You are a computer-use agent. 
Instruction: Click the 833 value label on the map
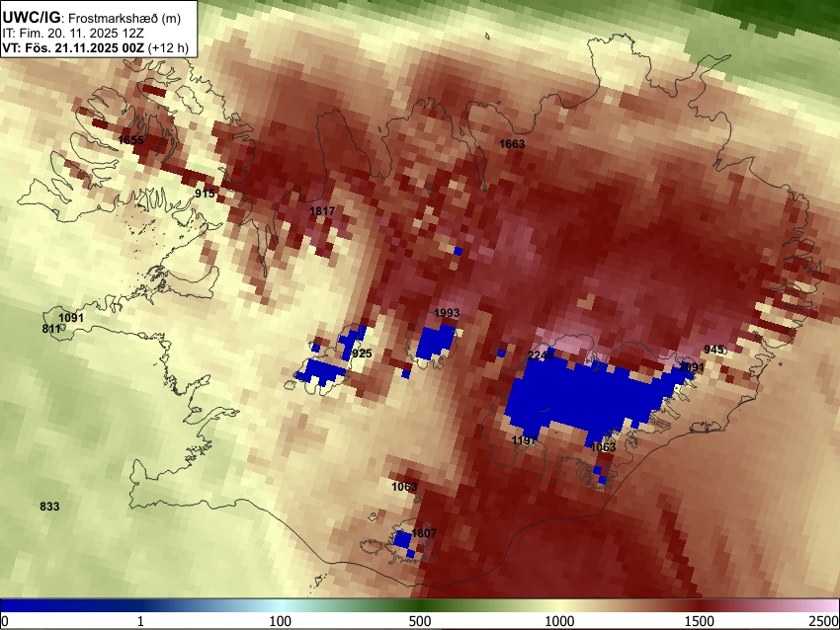49,507
